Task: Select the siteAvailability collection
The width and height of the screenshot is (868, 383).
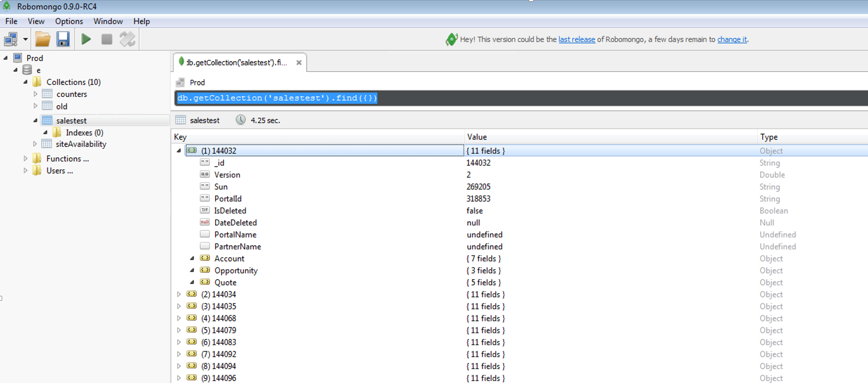Action: tap(81, 144)
